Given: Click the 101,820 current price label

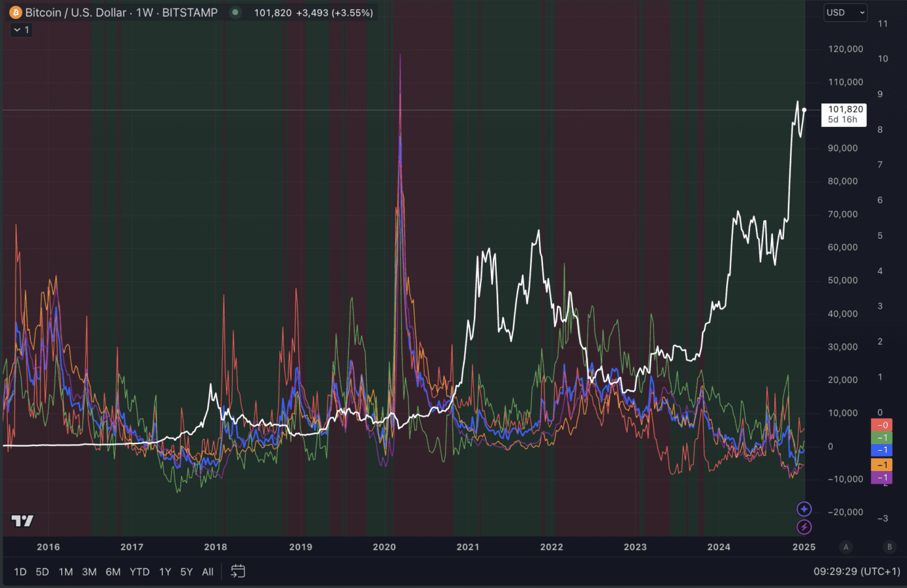Looking at the screenshot, I should [844, 110].
